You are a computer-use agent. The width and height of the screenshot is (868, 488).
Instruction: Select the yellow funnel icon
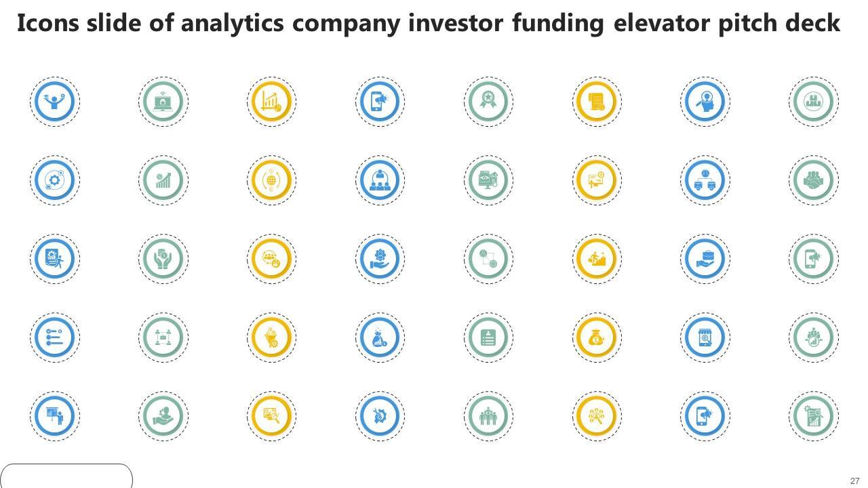pyautogui.click(x=271, y=337)
